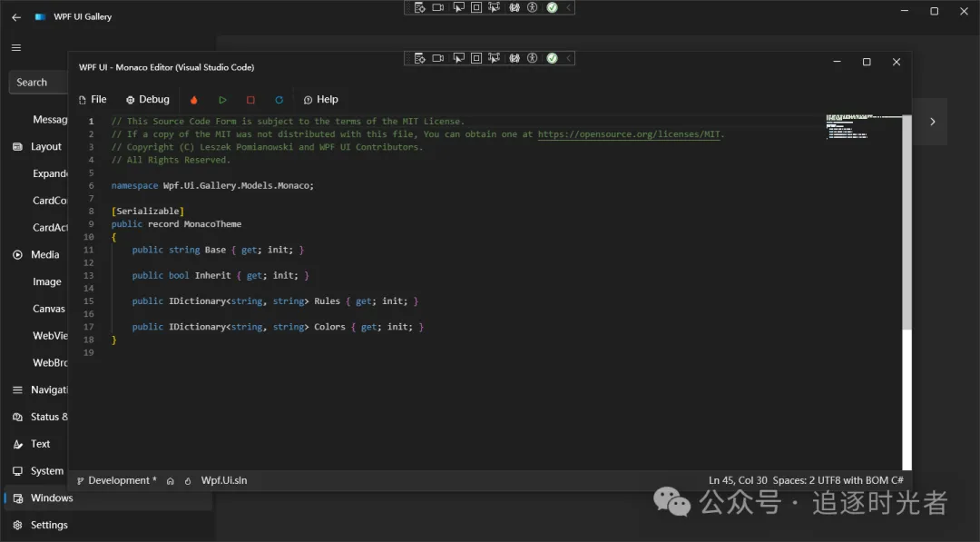Open the Debug menu
The width and height of the screenshot is (980, 542).
147,100
